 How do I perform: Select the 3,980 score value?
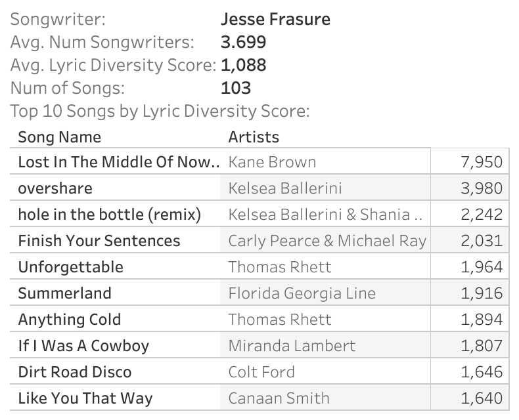pos(482,188)
